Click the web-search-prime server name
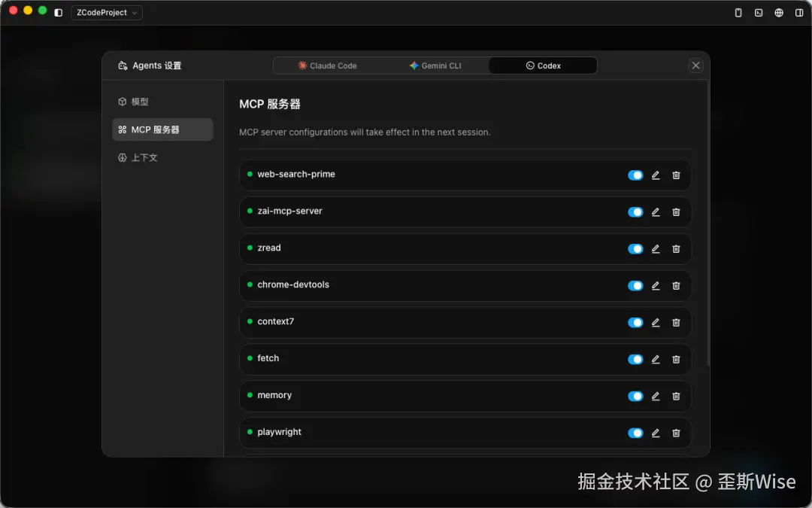The height and width of the screenshot is (508, 812). [296, 174]
